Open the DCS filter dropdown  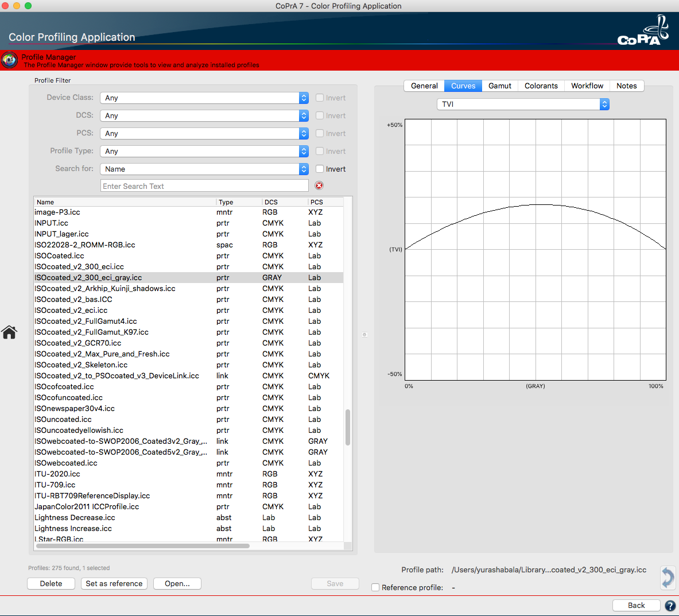(204, 115)
